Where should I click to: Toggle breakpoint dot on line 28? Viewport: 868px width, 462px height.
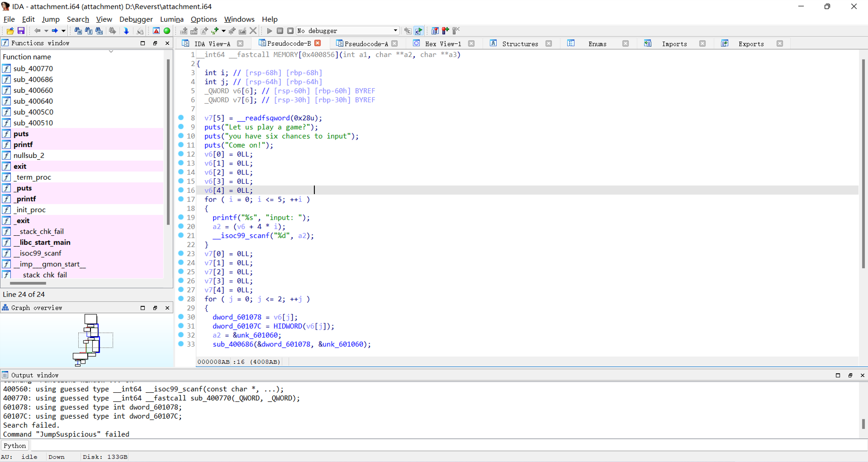tap(181, 299)
